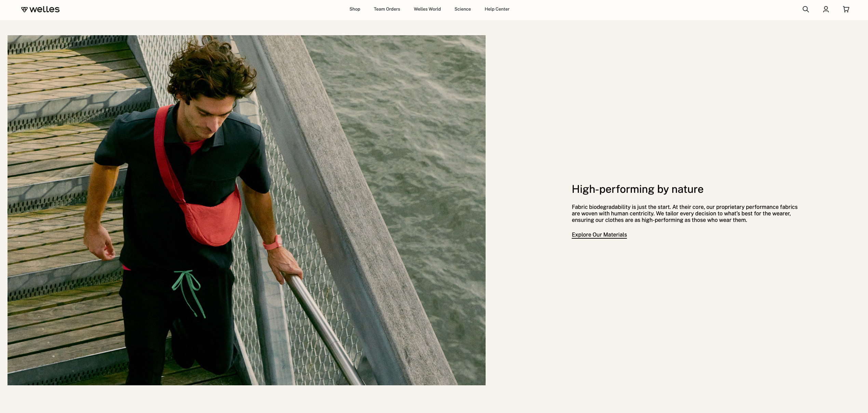
Task: Click the Welles gem logo icon
Action: [24, 10]
